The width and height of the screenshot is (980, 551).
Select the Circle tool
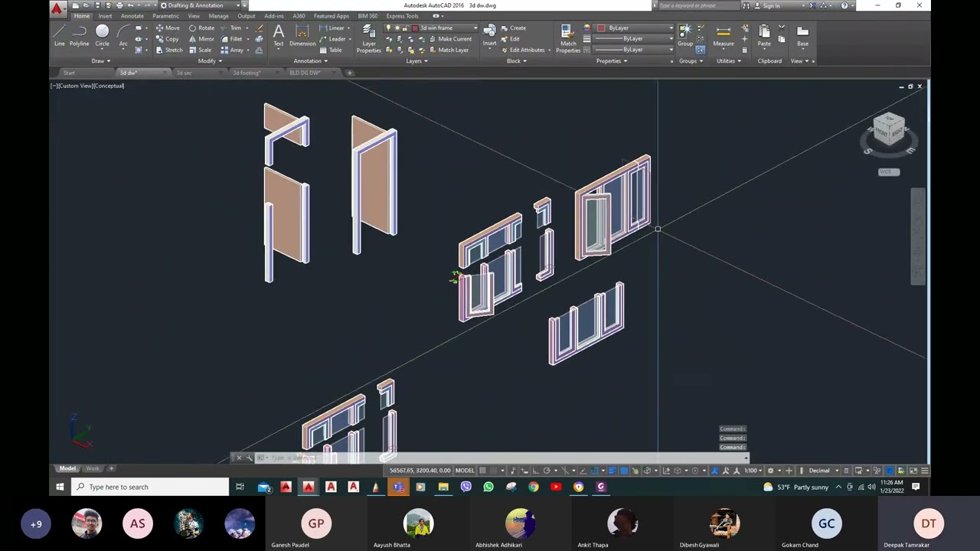click(102, 34)
